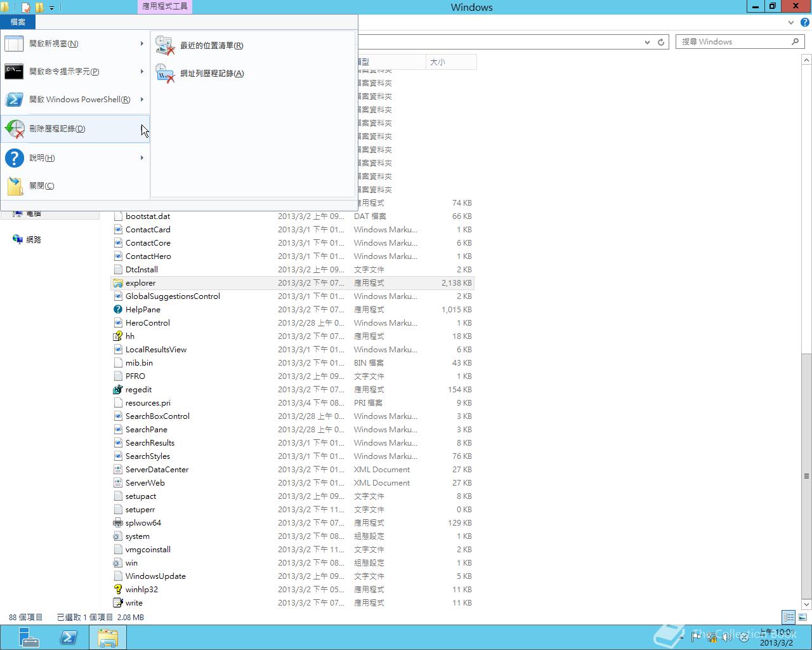Click the recent places list icon
Viewport: 812px width, 650px height.
pyautogui.click(x=165, y=46)
